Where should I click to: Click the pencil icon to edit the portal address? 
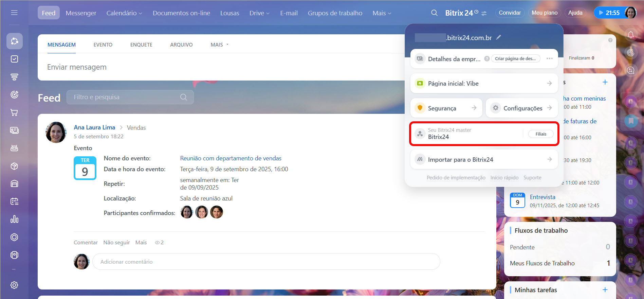(498, 37)
